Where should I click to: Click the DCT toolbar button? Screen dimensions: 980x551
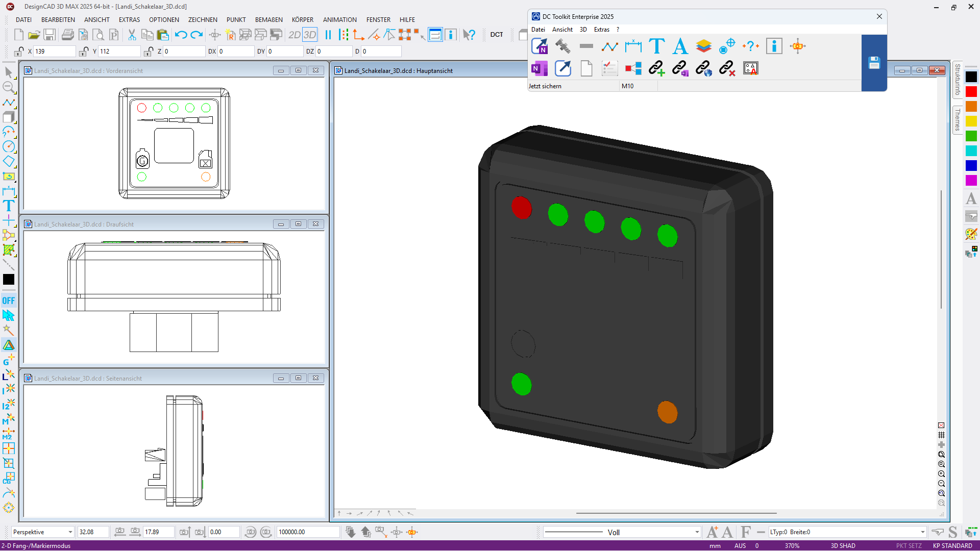(x=496, y=35)
